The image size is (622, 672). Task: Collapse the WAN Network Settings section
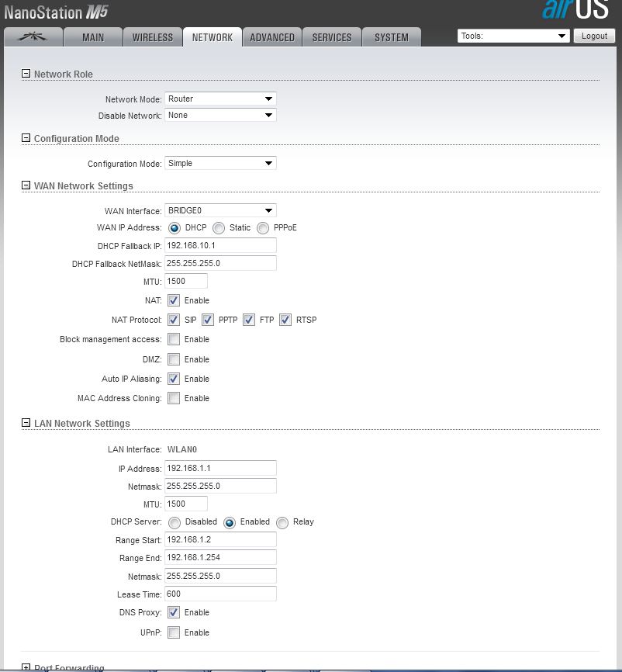pos(26,185)
